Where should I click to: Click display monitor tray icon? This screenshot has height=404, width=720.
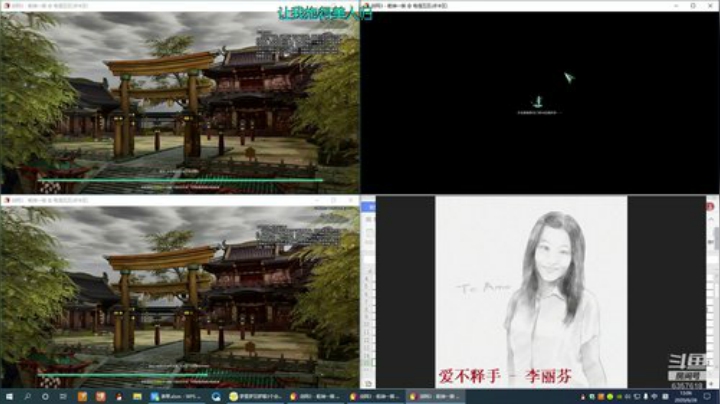click(636, 397)
